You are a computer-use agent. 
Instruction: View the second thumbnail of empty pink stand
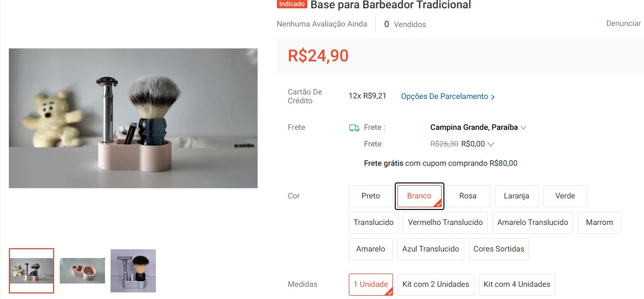coord(82,271)
